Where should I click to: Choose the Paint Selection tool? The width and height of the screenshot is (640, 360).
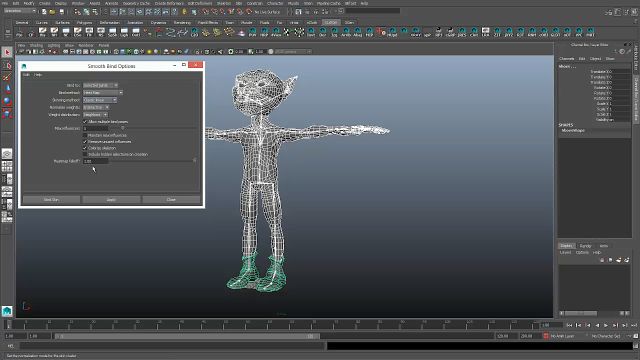pos(7,77)
